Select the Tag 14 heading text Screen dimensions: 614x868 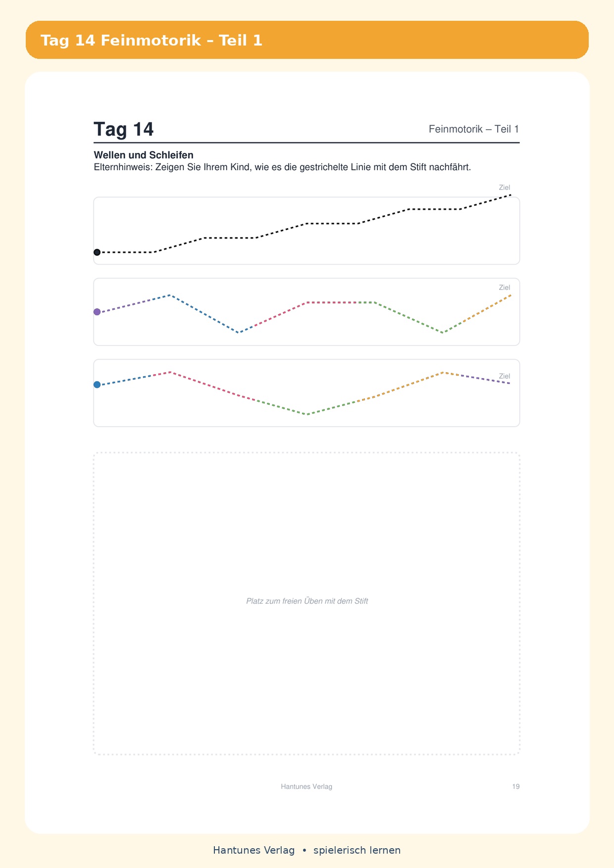pos(124,129)
